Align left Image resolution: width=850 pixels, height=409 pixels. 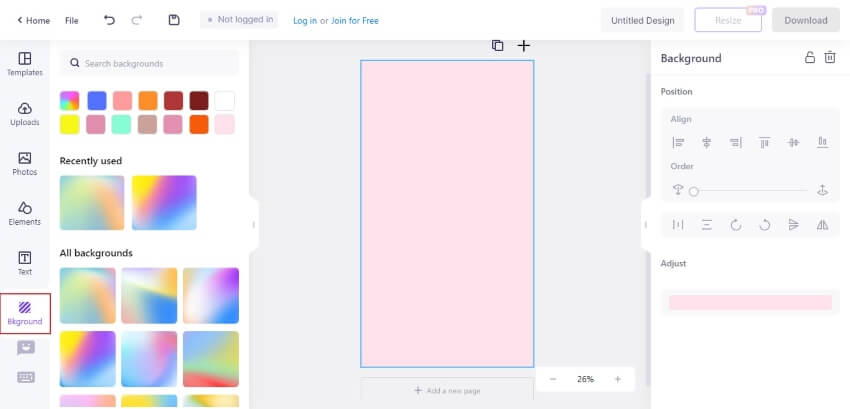(678, 143)
